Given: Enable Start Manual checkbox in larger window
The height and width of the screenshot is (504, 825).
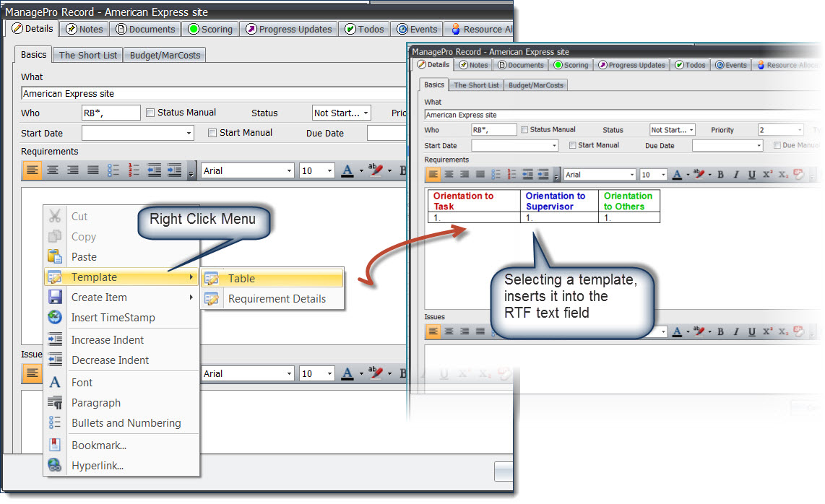Looking at the screenshot, I should [212, 133].
